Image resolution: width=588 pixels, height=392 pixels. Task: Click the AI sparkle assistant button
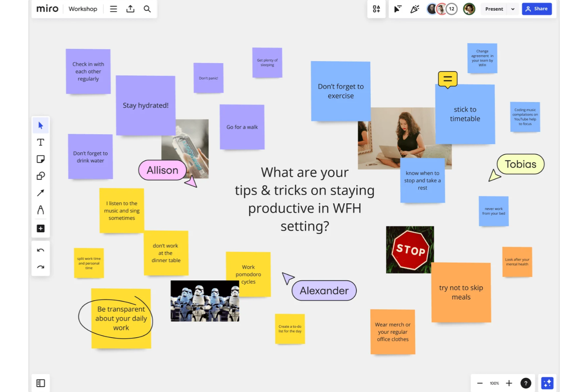click(x=547, y=383)
